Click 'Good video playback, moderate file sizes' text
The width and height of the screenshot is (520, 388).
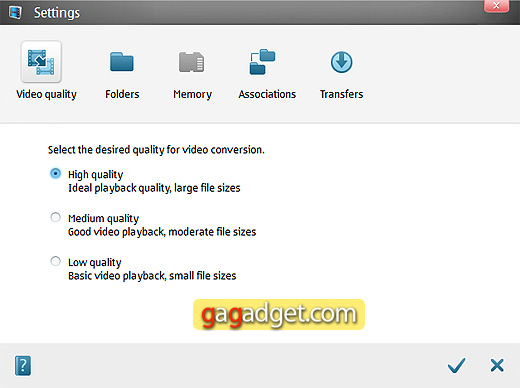pyautogui.click(x=162, y=232)
